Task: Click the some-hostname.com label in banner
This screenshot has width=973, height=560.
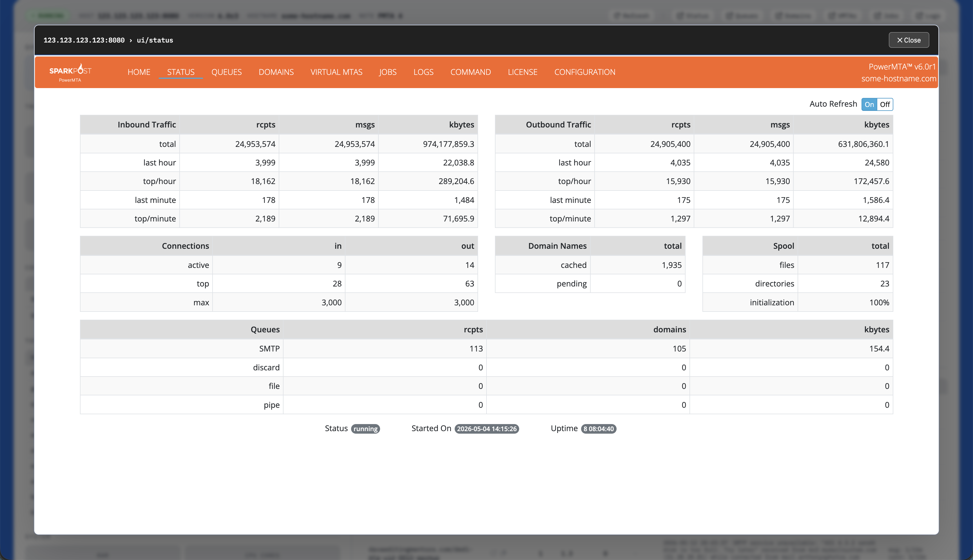Action: 899,79
